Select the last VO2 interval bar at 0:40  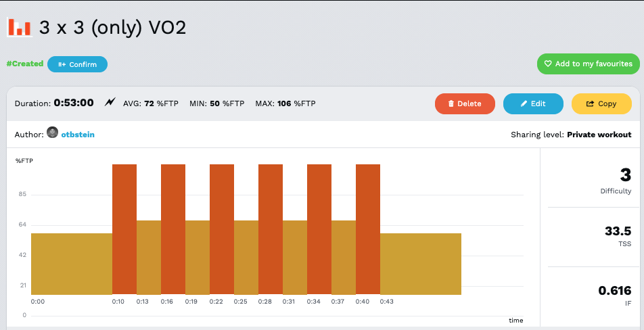368,229
